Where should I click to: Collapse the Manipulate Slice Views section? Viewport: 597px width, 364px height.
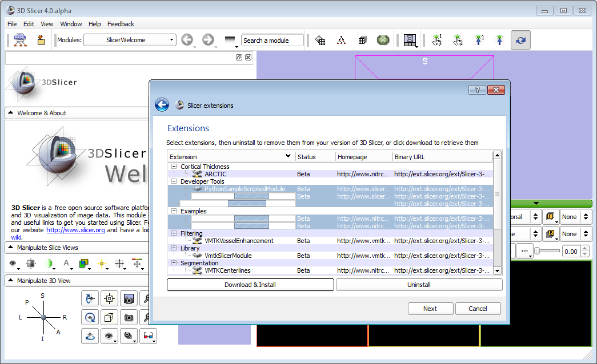tap(11, 248)
